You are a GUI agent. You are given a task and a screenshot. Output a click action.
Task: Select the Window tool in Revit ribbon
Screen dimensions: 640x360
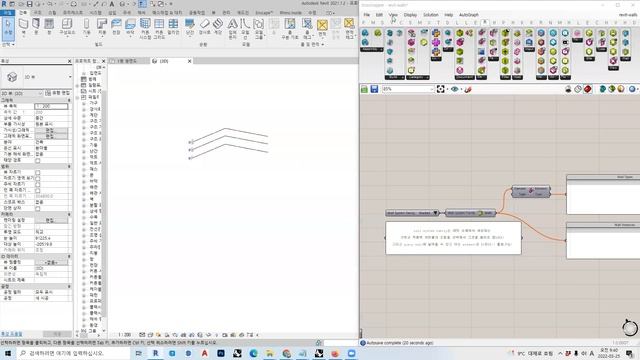coord(49,28)
